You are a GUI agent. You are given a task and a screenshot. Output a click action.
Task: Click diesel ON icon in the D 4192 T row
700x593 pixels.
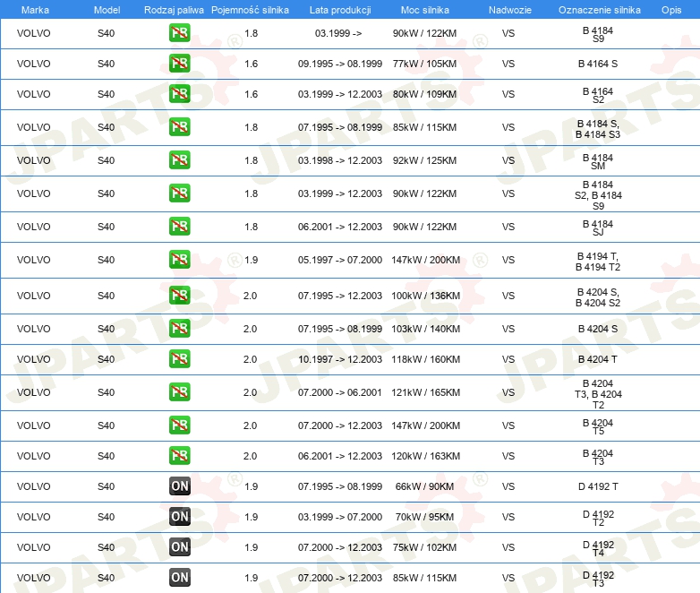(180, 486)
